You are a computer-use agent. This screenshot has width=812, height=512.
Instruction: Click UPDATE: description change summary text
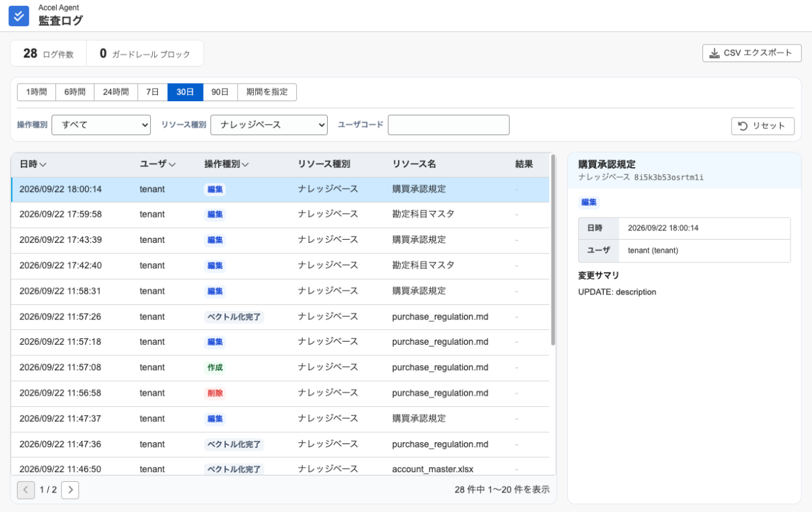(617, 292)
